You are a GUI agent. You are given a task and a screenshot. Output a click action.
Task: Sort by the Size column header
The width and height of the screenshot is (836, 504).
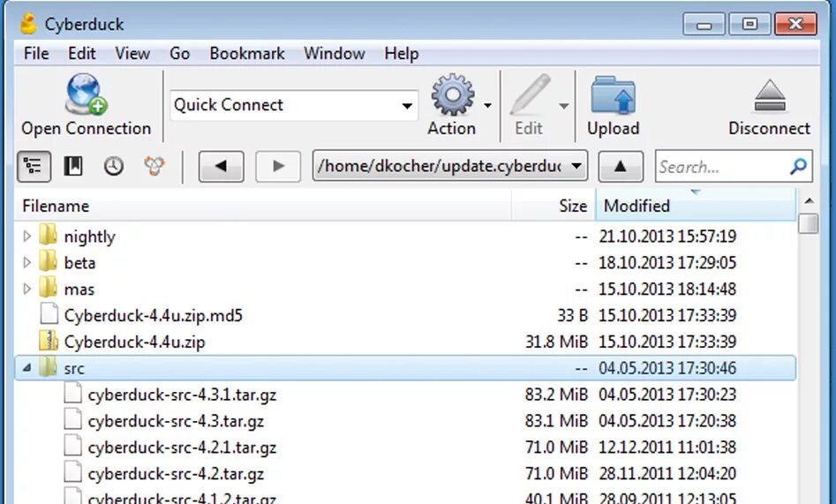coord(554,206)
